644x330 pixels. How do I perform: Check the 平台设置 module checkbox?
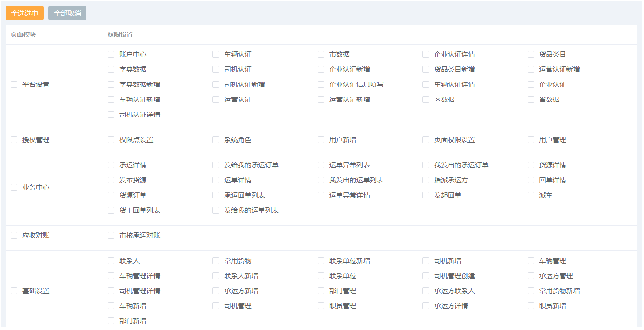(x=14, y=84)
